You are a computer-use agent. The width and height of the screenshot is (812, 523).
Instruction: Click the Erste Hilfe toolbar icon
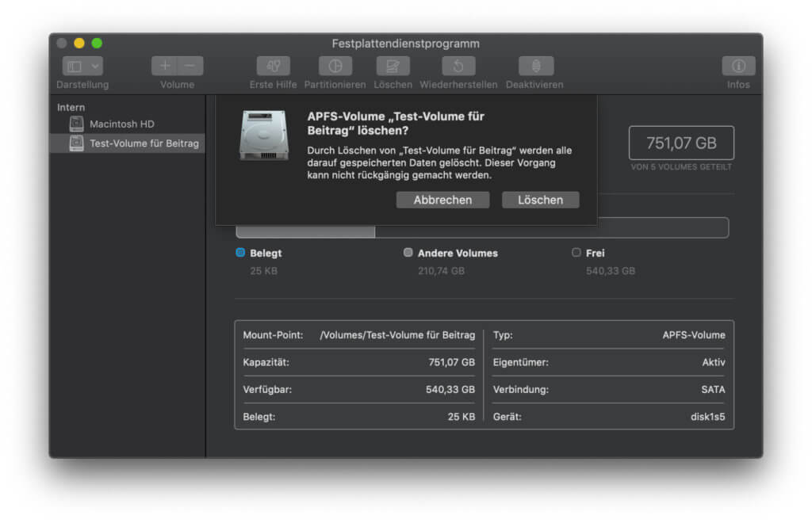pyautogui.click(x=273, y=67)
